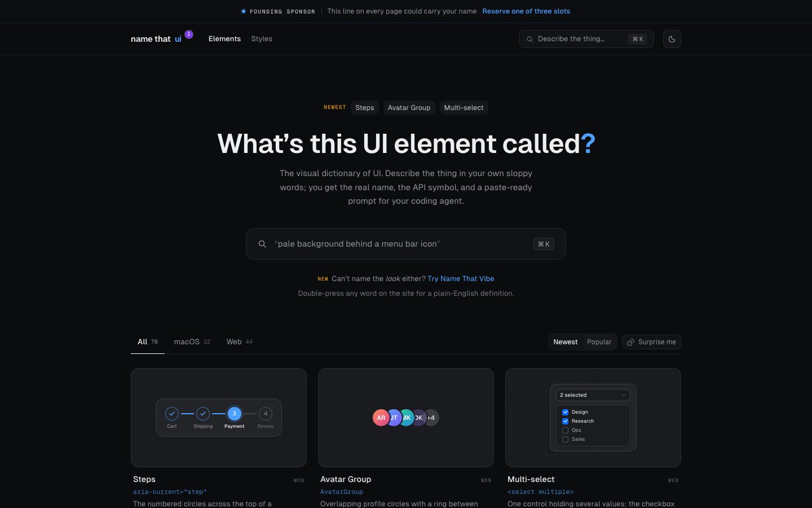Check the Ops checkbox

[x=565, y=430]
